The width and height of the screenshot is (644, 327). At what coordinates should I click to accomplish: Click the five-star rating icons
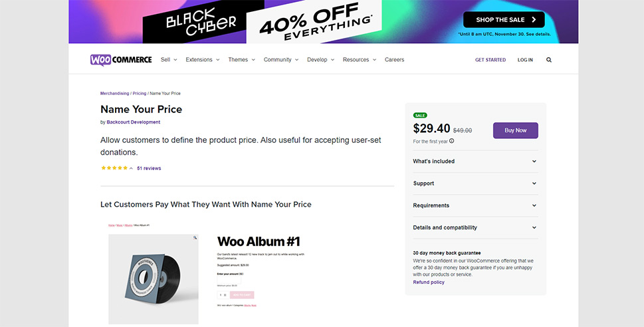pyautogui.click(x=114, y=168)
